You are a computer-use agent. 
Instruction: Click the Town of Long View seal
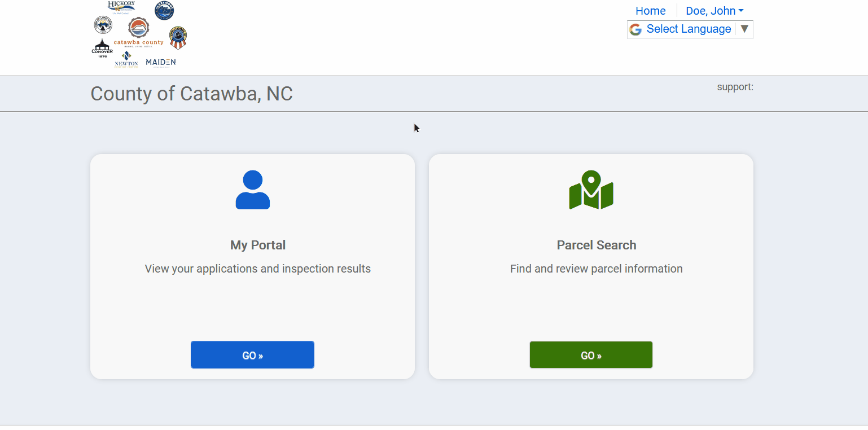click(103, 25)
